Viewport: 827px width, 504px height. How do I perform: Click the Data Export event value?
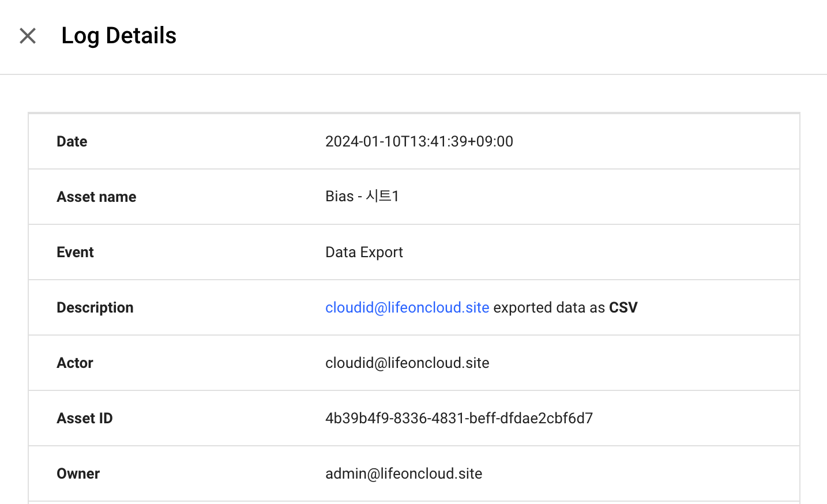coord(364,253)
